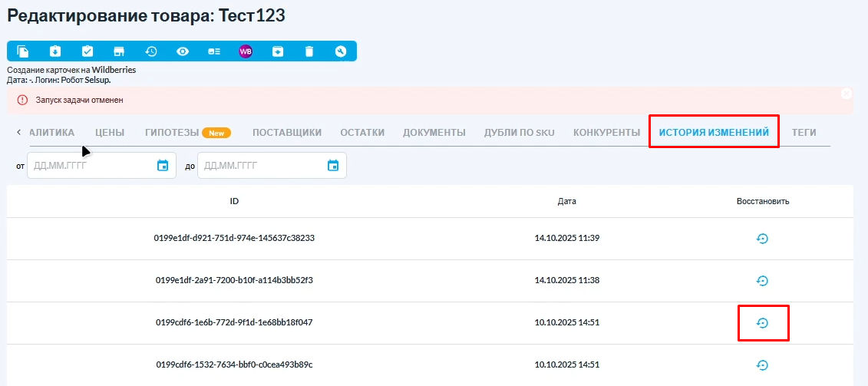The height and width of the screenshot is (386, 868).
Task: Open calendar picker for the 'от' date
Action: [x=163, y=166]
